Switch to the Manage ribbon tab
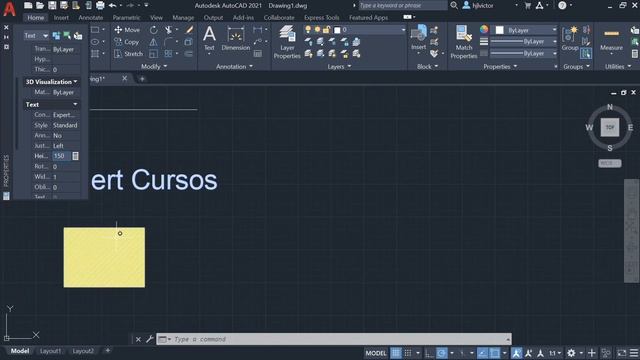Screen dimensions: 640x360 183,18
